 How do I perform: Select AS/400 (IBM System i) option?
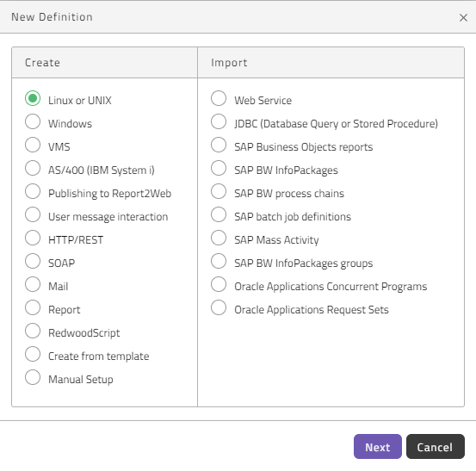[x=33, y=168]
